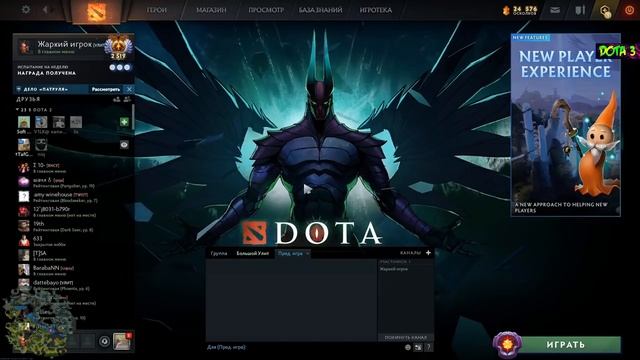Close the Пред. игра chat tab

pyautogui.click(x=308, y=253)
